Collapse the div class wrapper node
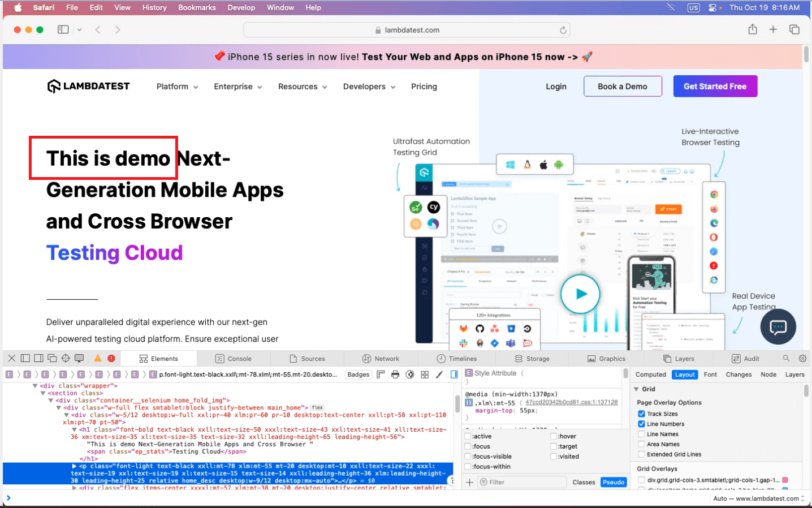The width and height of the screenshot is (812, 508). [x=35, y=386]
